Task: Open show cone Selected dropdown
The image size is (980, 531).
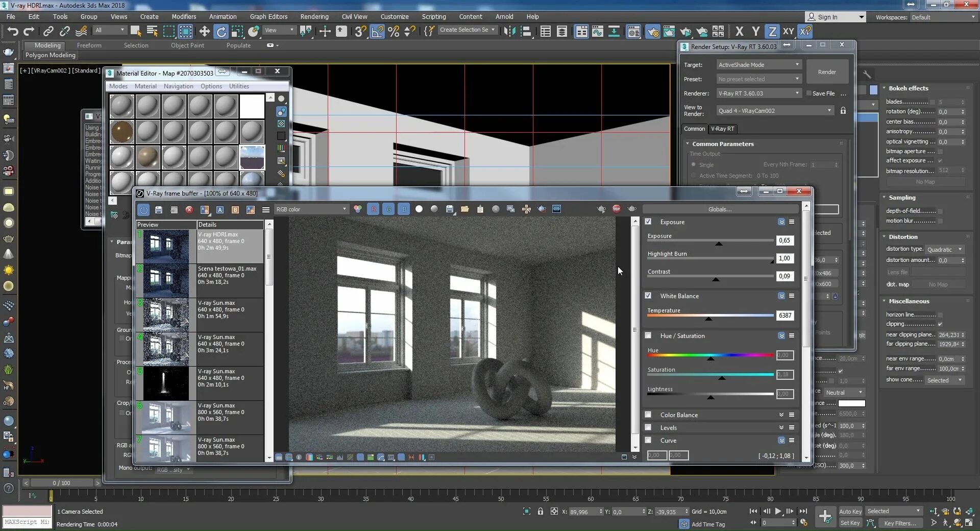Action: pos(945,380)
